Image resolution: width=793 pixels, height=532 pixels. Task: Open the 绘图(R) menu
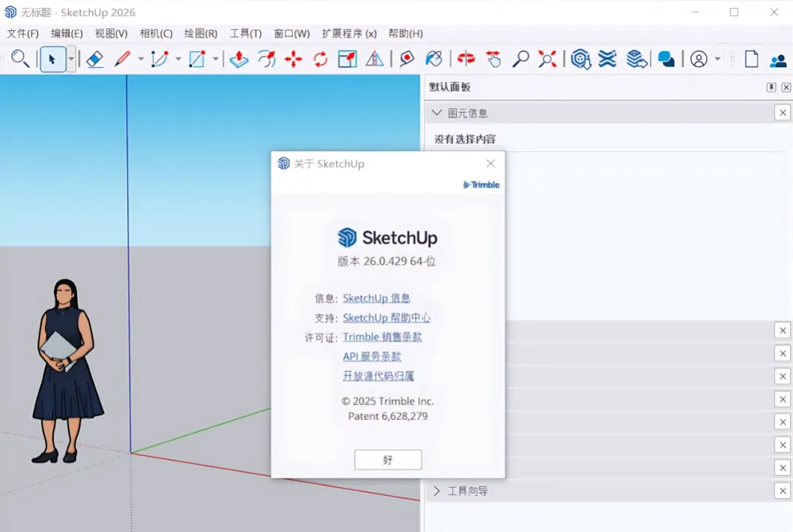point(201,33)
